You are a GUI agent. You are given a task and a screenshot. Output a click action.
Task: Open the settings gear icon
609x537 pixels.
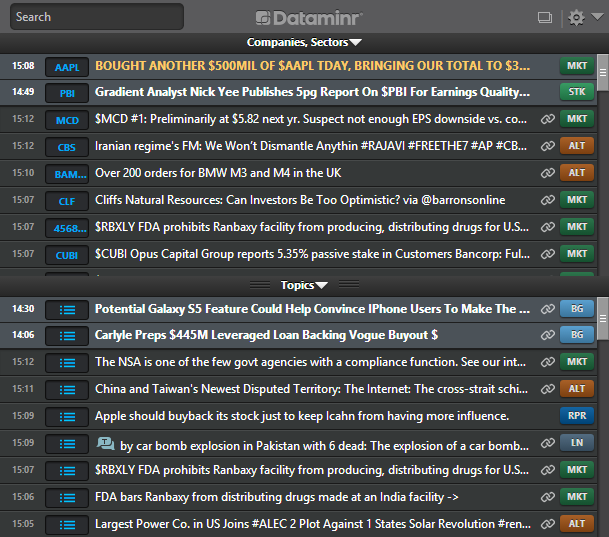pos(575,17)
